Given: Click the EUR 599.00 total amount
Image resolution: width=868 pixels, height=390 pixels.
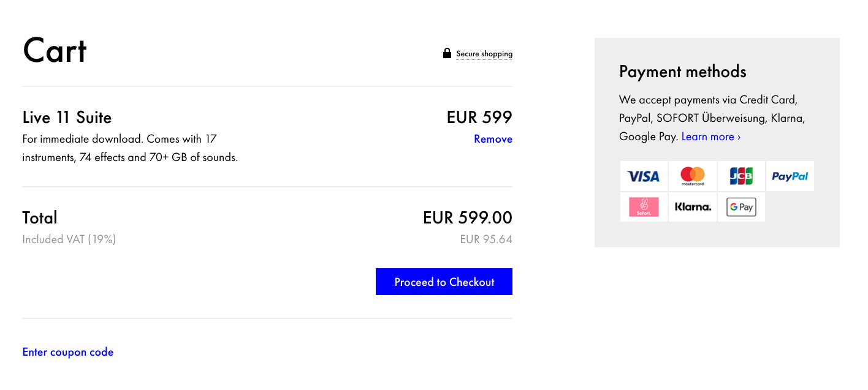Looking at the screenshot, I should coord(468,217).
